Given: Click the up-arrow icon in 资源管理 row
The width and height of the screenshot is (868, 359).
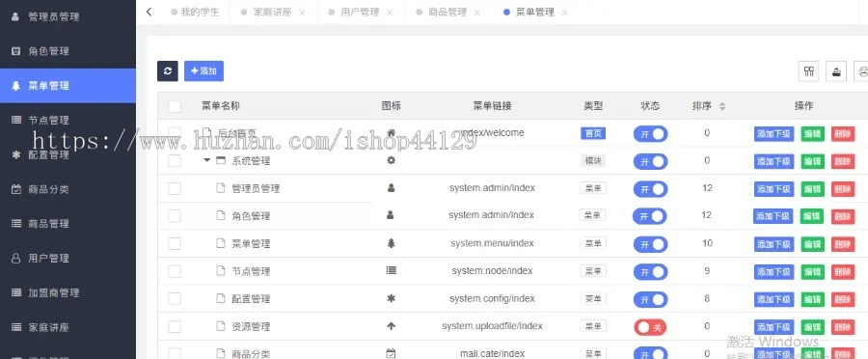Looking at the screenshot, I should coord(391,326).
